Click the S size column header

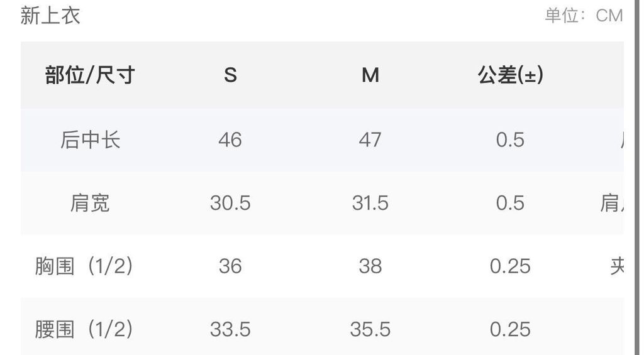[230, 75]
